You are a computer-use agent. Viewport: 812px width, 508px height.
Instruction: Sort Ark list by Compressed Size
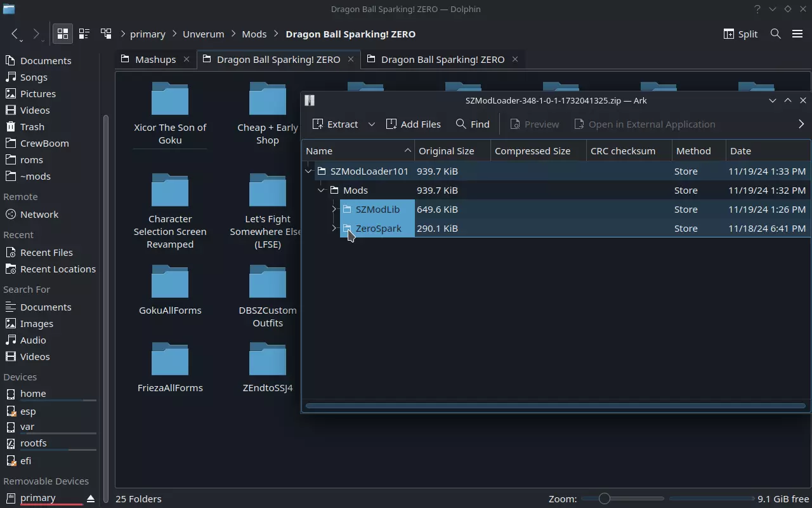coord(539,151)
